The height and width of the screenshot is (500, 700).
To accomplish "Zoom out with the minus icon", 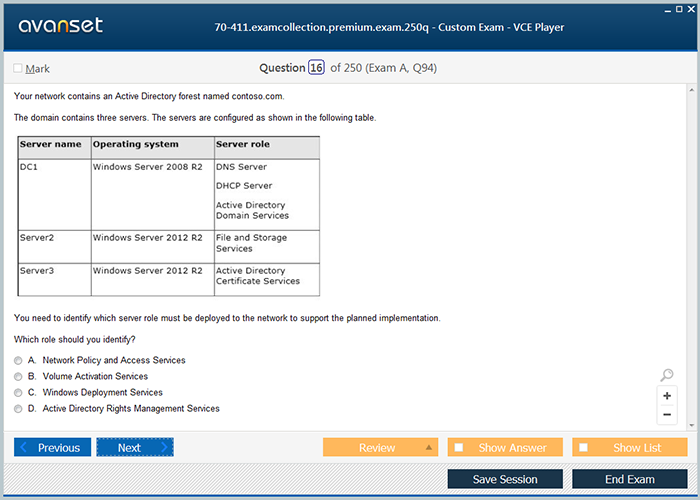I will (667, 415).
